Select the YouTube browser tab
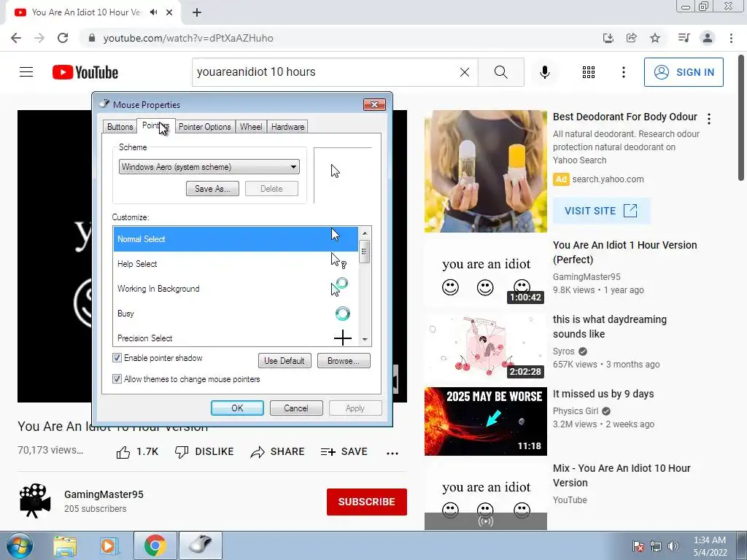The image size is (747, 560). tap(93, 12)
